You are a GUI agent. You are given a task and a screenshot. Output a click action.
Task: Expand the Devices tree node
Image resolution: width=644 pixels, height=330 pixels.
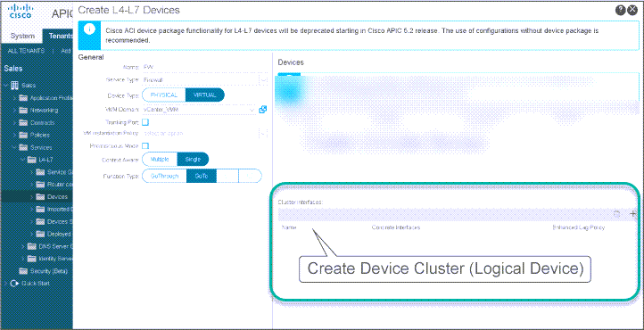[31, 197]
